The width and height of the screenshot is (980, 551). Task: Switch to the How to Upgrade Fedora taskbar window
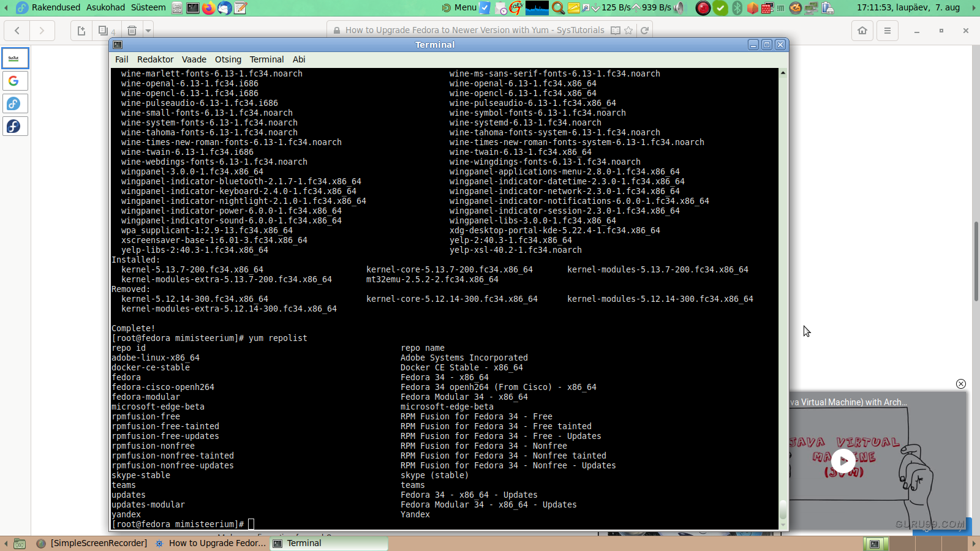click(x=211, y=544)
